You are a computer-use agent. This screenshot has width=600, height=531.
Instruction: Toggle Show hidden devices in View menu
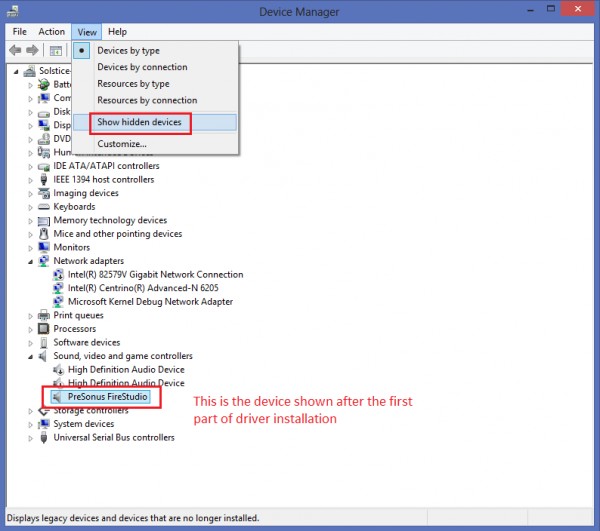click(154, 122)
